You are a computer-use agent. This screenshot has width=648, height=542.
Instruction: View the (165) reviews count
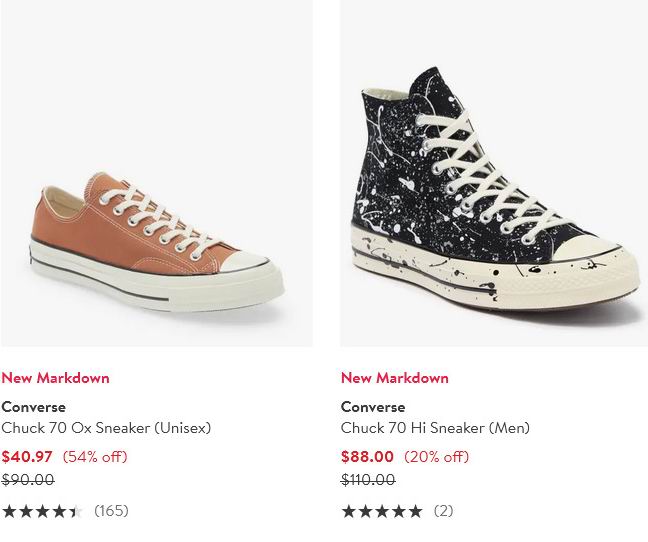pyautogui.click(x=111, y=511)
